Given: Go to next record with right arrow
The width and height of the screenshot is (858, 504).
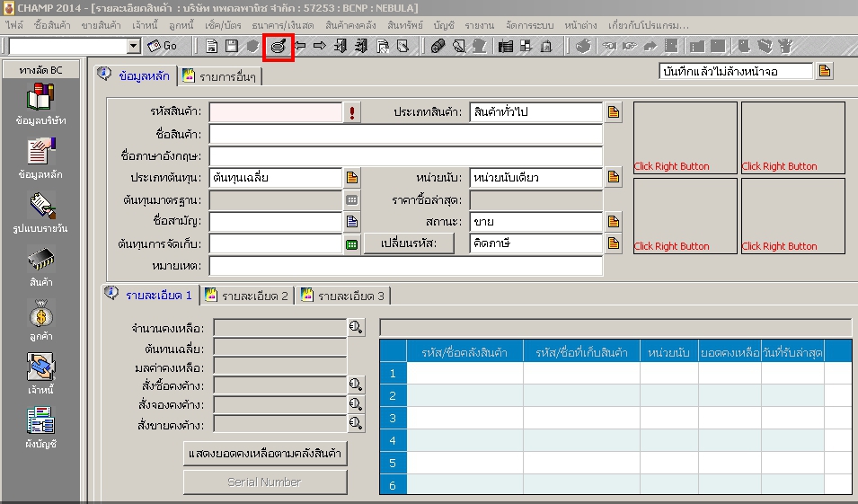Looking at the screenshot, I should (x=320, y=46).
